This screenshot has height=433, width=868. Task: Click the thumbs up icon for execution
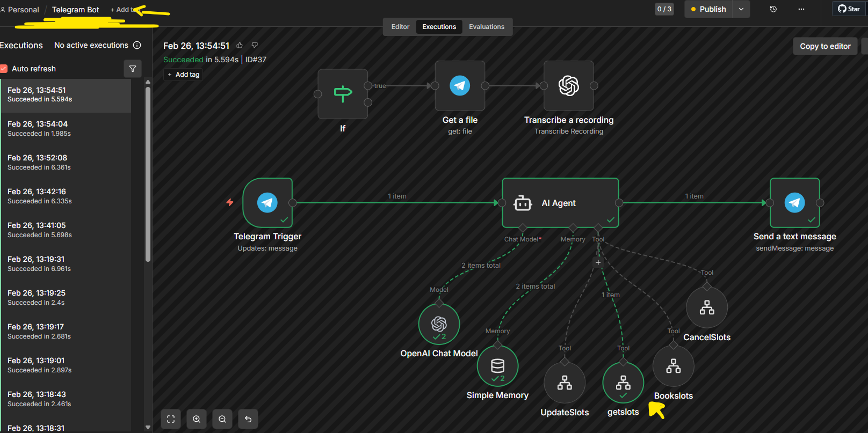[240, 46]
